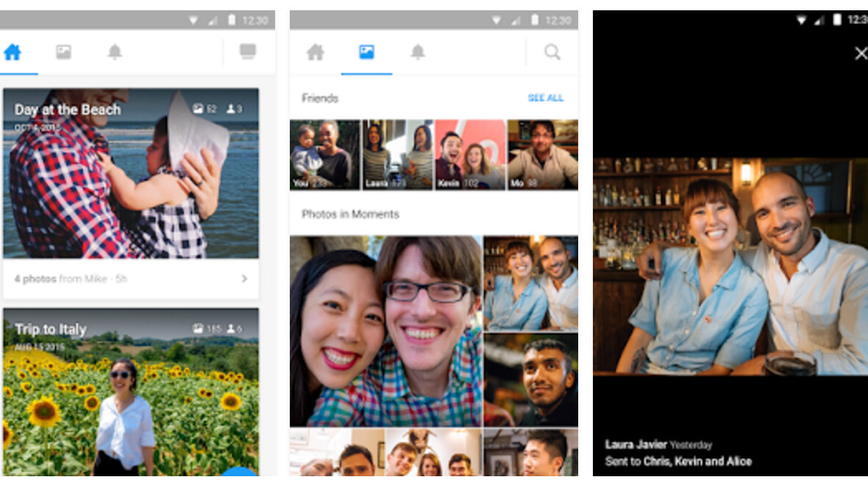This screenshot has height=488, width=868.
Task: Open search with the magnifier icon
Action: [552, 52]
